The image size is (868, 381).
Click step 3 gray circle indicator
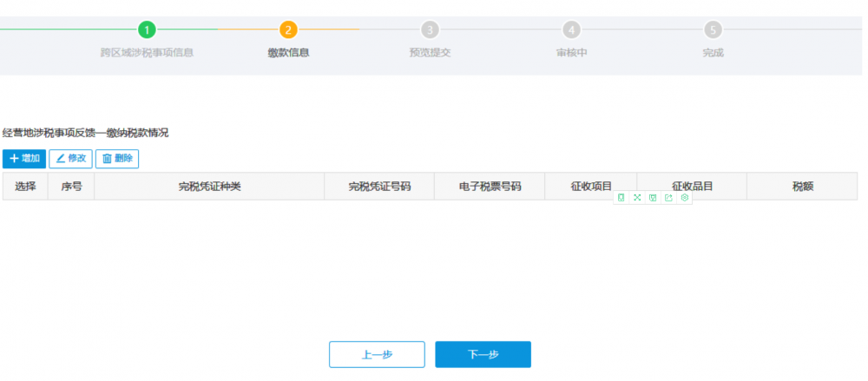[x=431, y=30]
